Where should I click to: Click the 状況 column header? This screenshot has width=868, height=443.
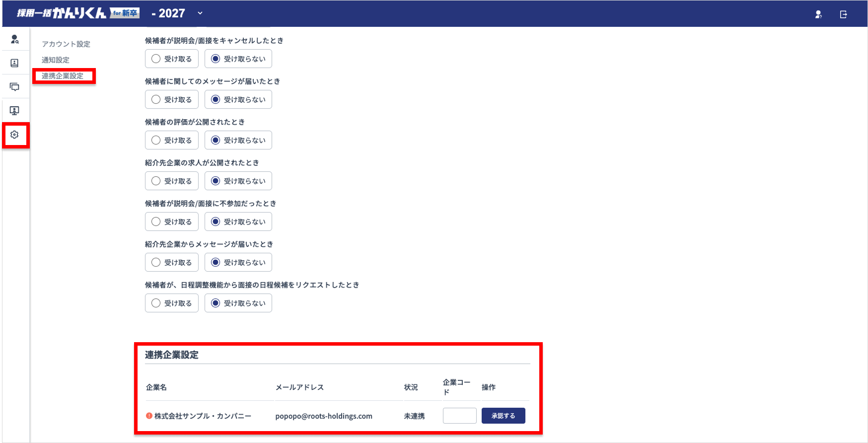(411, 387)
